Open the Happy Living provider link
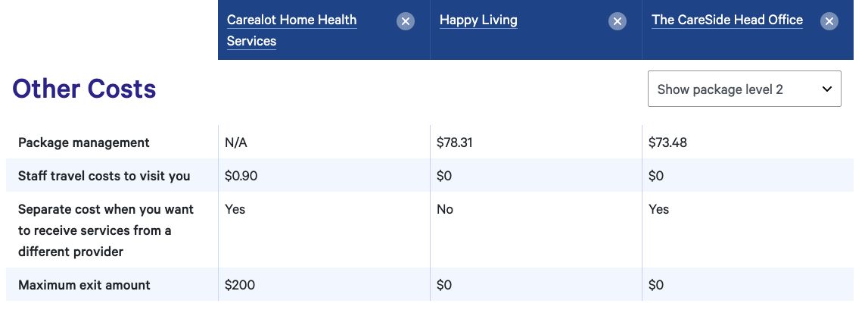868x313 pixels. click(478, 20)
